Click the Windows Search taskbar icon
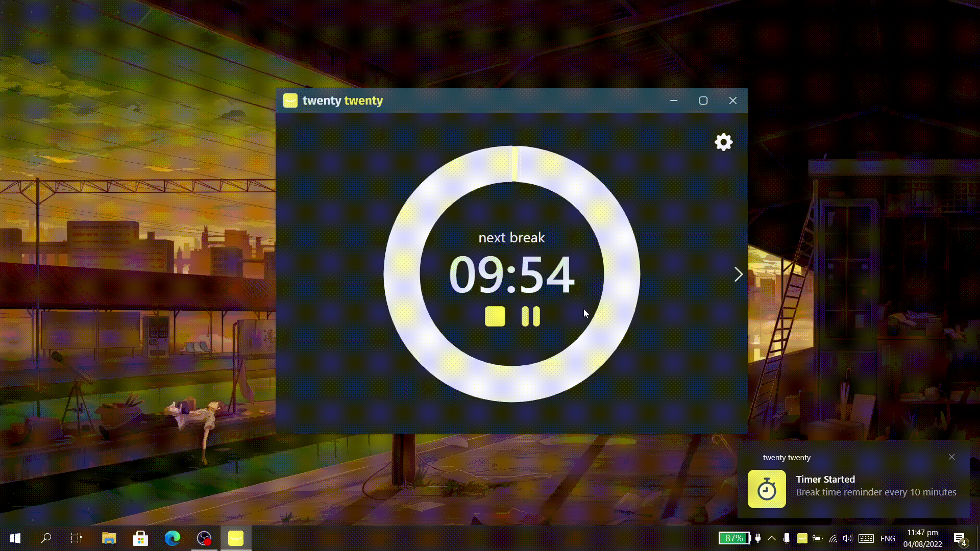Image resolution: width=980 pixels, height=551 pixels. click(x=46, y=538)
